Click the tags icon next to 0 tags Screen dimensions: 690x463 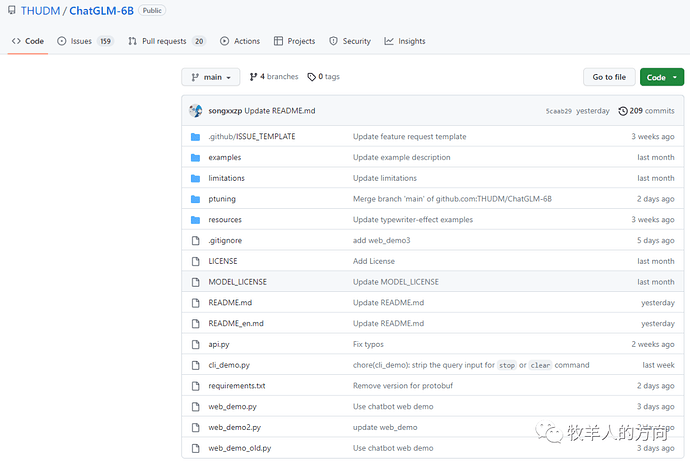point(311,77)
